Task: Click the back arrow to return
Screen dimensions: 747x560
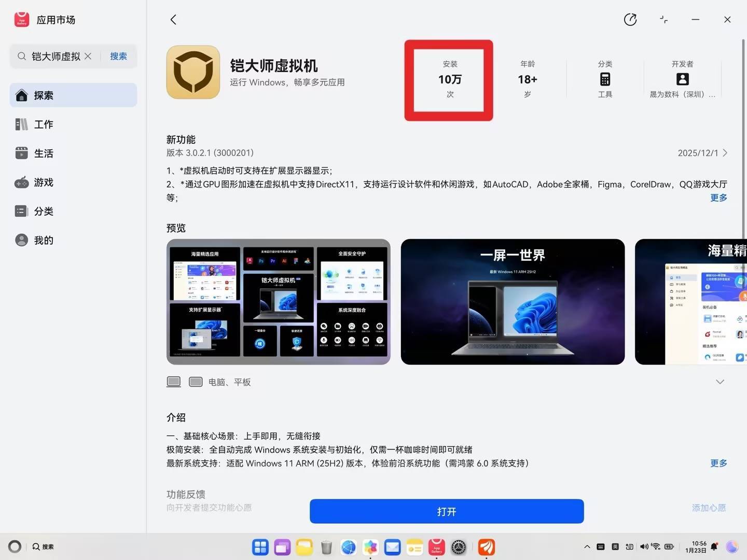Action: 173,19
